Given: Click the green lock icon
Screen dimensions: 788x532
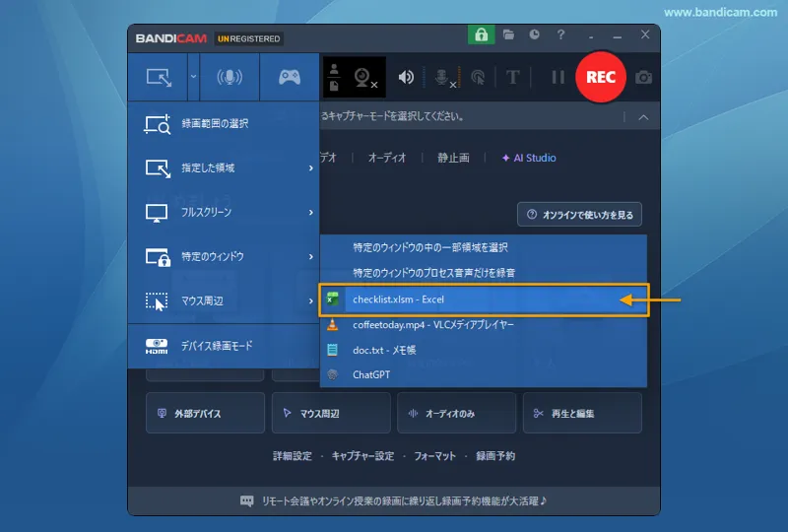Looking at the screenshot, I should pos(481,34).
